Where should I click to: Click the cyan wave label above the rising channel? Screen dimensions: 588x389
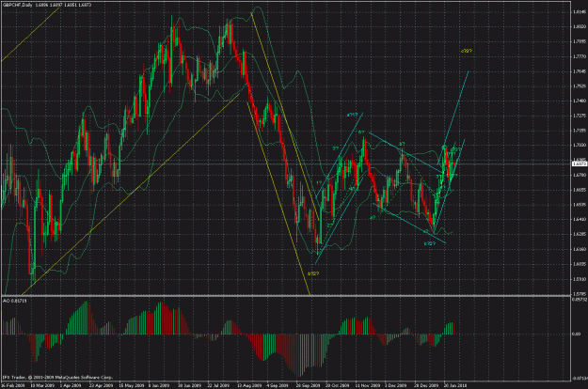tap(353, 115)
